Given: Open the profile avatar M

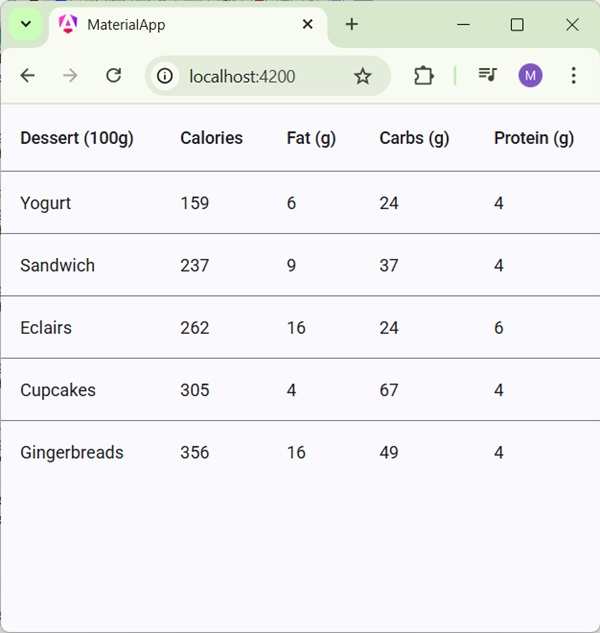Looking at the screenshot, I should 530,75.
